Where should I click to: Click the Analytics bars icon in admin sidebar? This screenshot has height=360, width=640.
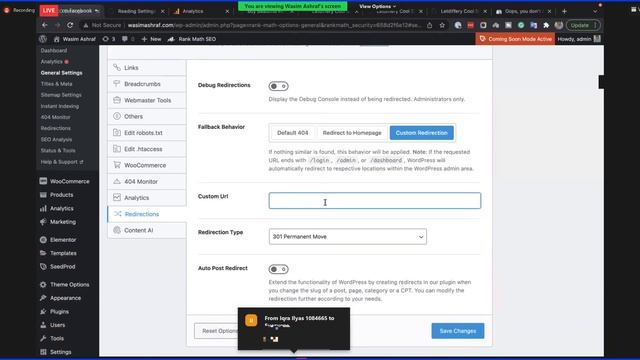[43, 209]
